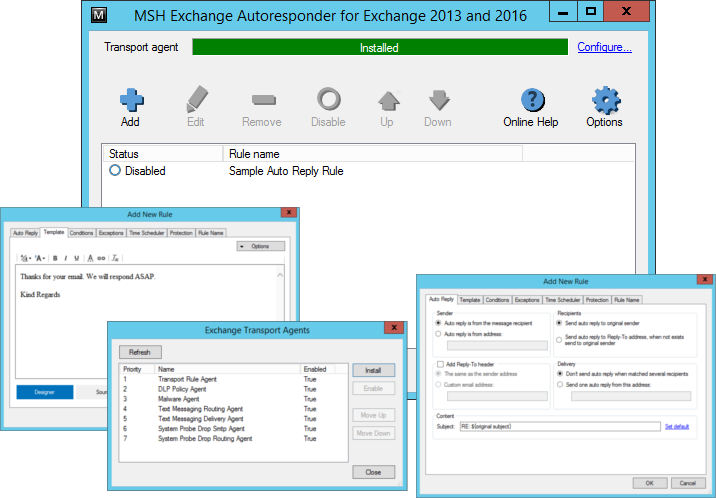Click the clear formatting Tx icon in template toolbar
716x498 pixels.
coord(115,258)
